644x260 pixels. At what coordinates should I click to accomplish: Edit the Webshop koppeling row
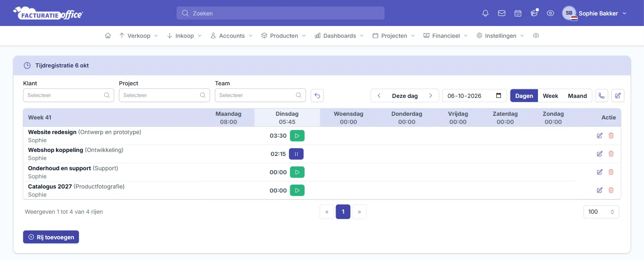[600, 154]
